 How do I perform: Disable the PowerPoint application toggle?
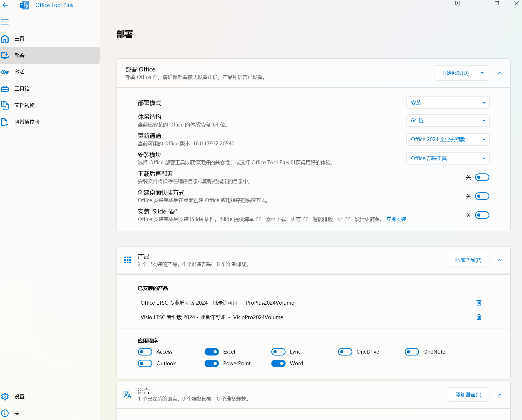click(x=212, y=364)
